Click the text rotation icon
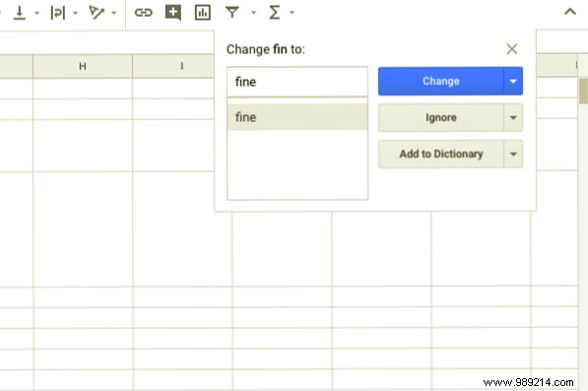Viewport: 588px width, 391px height. click(x=97, y=13)
